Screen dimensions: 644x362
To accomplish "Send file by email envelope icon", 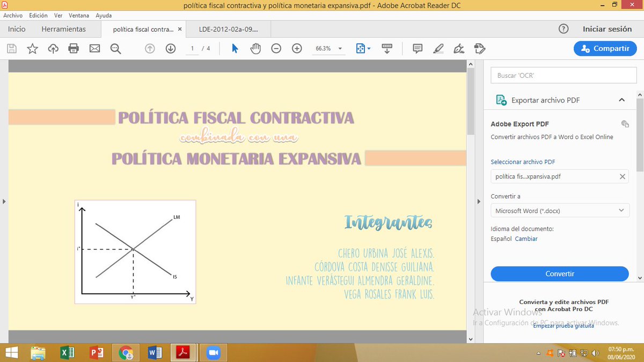I will [x=95, y=48].
